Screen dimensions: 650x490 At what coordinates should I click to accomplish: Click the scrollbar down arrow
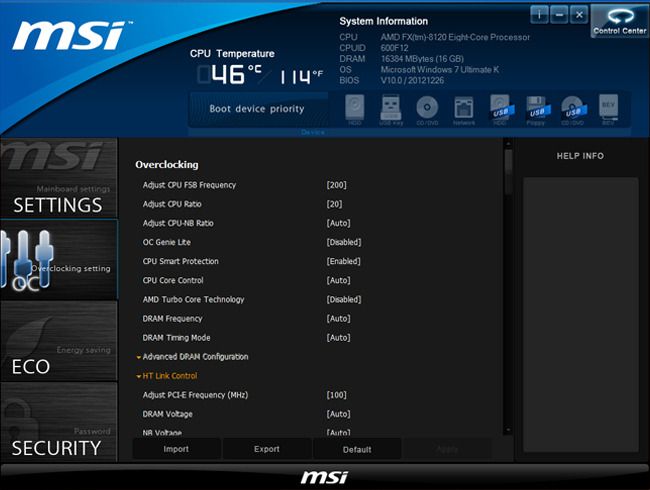(x=508, y=430)
